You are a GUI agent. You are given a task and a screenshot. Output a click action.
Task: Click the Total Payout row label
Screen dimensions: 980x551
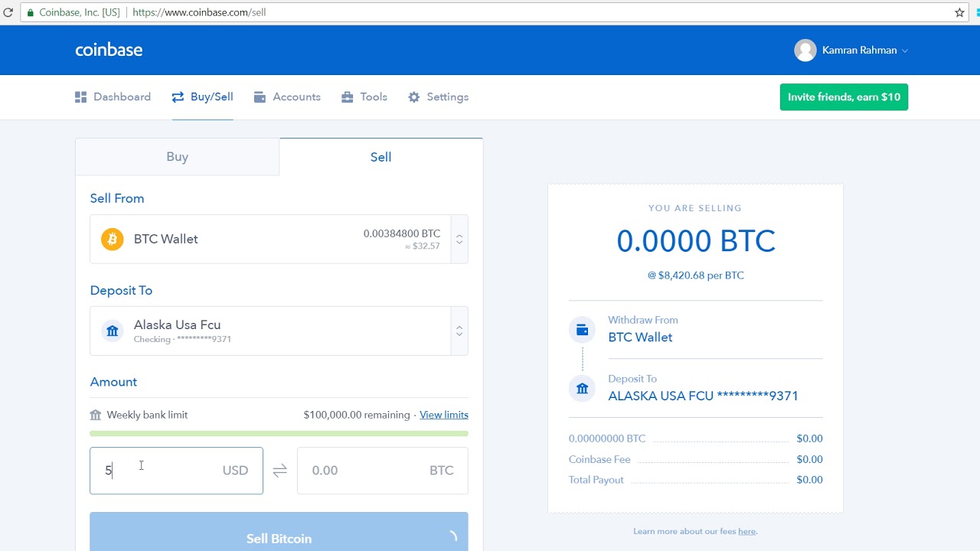tap(596, 480)
